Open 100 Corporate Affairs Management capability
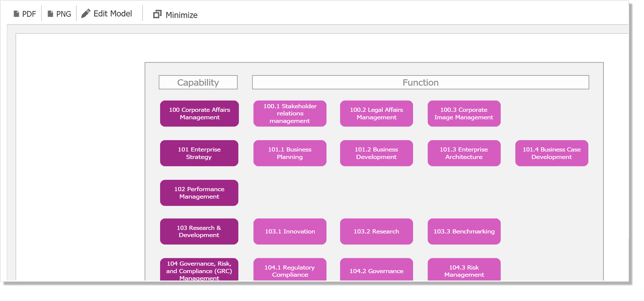Image resolution: width=644 pixels, height=301 pixels. [199, 113]
